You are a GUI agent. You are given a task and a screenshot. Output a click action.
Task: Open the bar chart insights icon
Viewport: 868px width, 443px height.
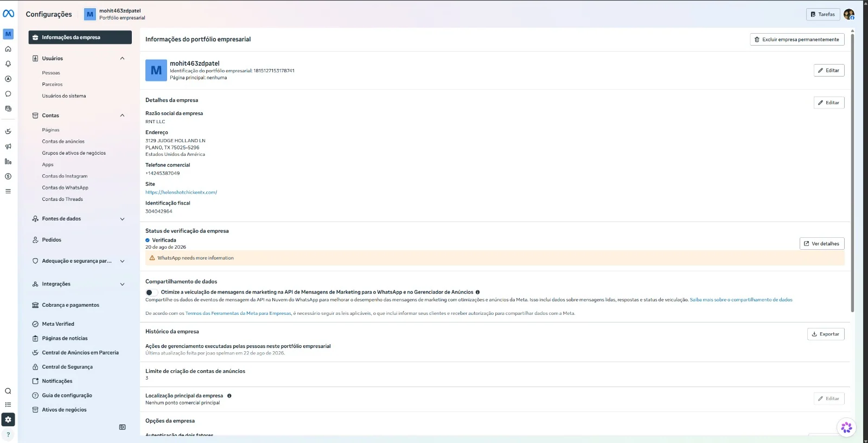(x=8, y=161)
